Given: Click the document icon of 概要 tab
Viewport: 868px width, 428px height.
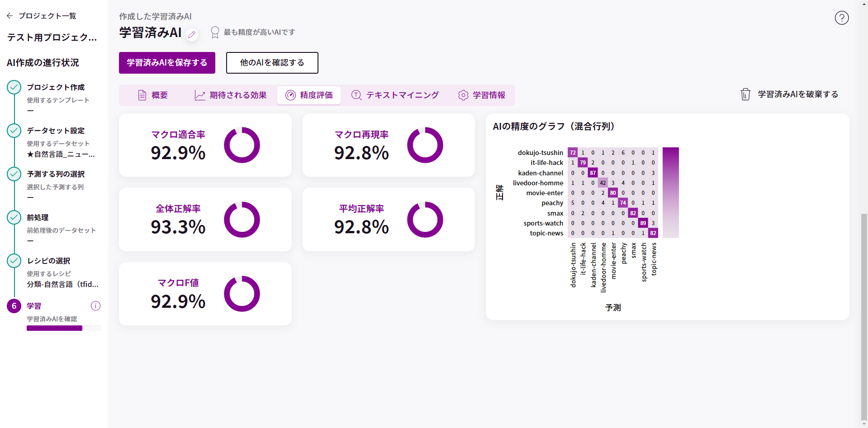Looking at the screenshot, I should [142, 95].
